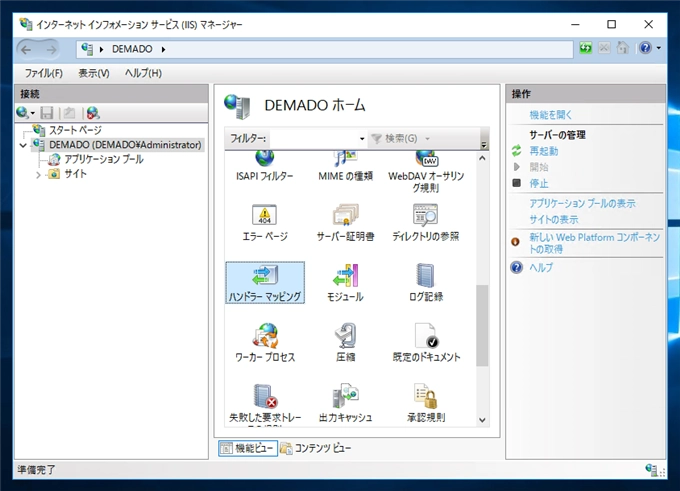Open the ヘルプ(H) menu
Image resolution: width=680 pixels, height=491 pixels.
coord(143,73)
